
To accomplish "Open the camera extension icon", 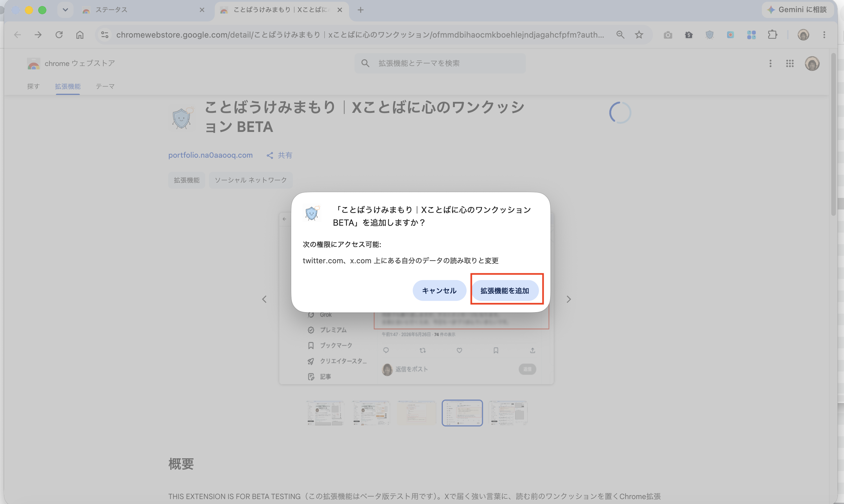I will 668,35.
